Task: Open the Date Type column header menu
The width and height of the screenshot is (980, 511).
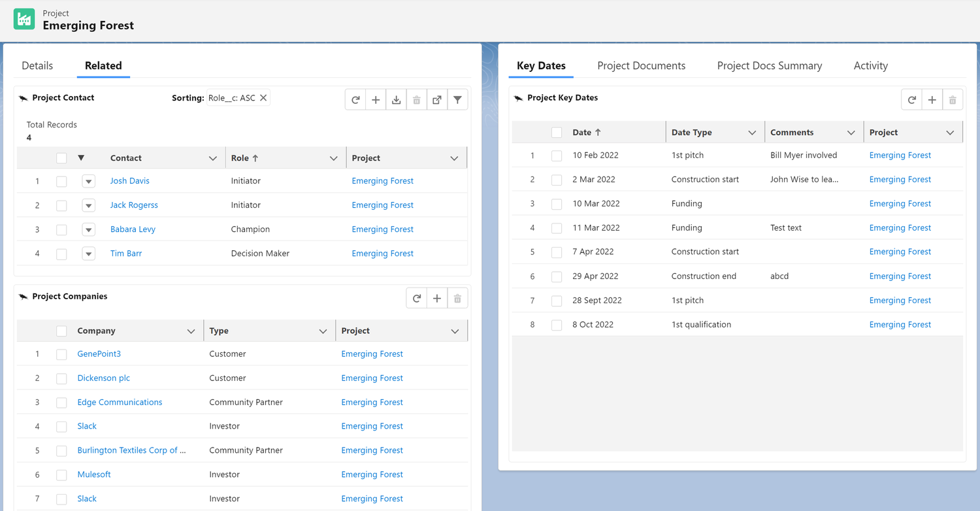Action: click(752, 133)
